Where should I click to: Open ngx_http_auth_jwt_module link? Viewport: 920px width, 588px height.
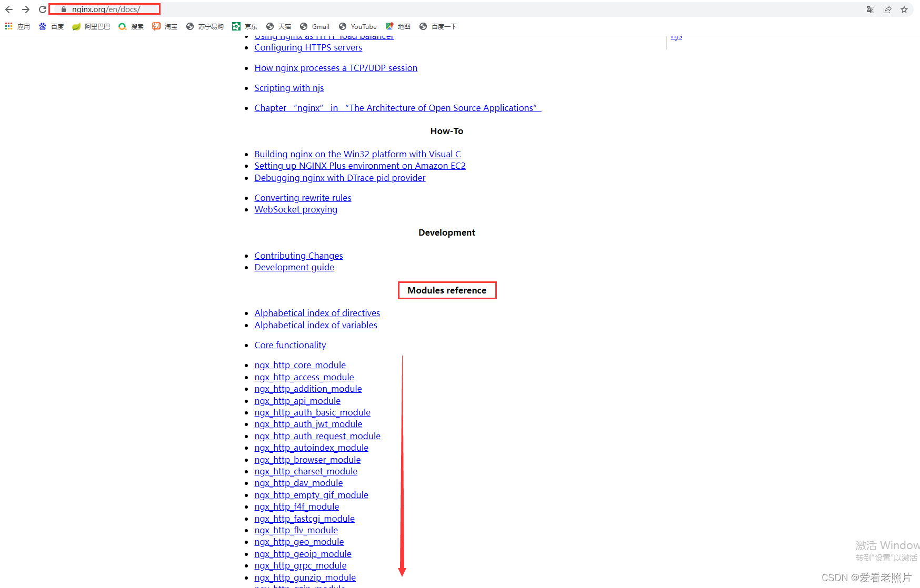pos(308,424)
